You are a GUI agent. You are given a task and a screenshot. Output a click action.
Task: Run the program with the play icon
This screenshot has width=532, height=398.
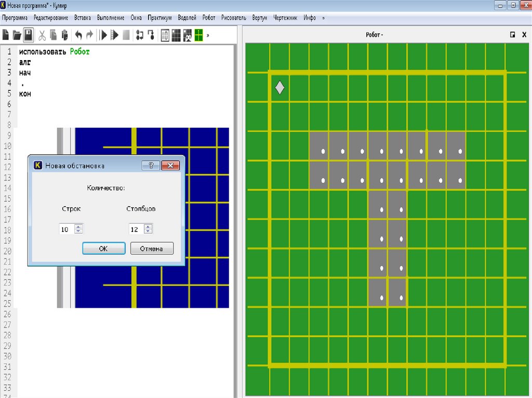click(x=103, y=35)
